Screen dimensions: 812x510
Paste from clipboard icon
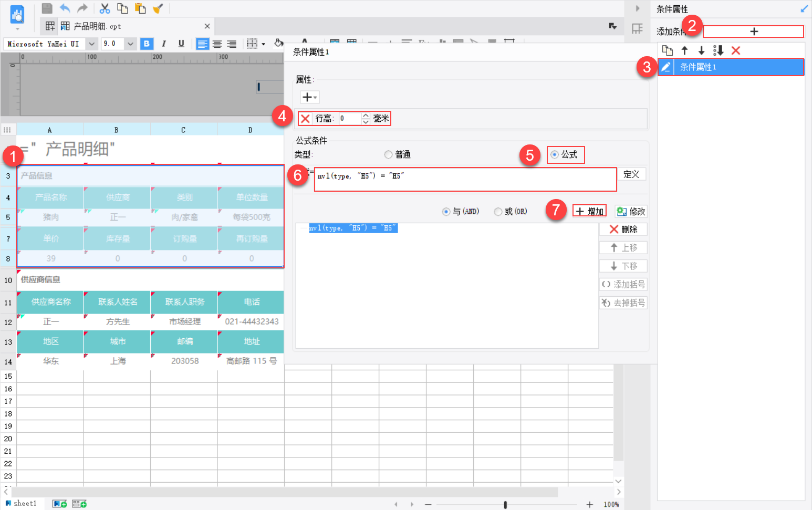140,8
